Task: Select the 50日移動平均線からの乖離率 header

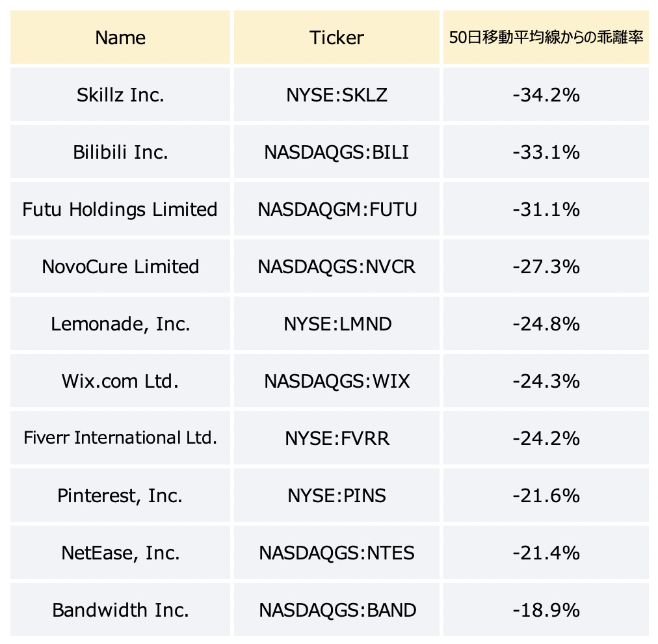Action: click(546, 37)
